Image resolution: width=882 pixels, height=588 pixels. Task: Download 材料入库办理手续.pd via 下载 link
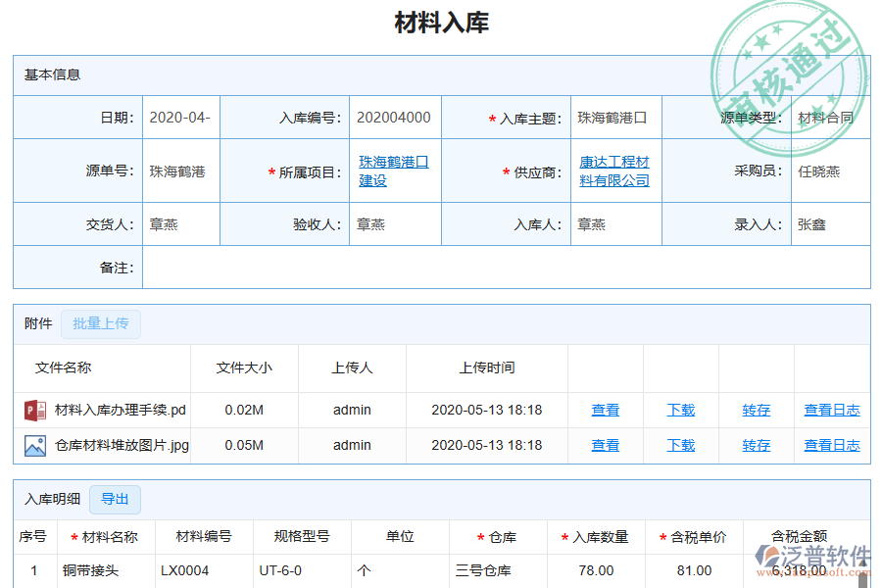point(680,410)
